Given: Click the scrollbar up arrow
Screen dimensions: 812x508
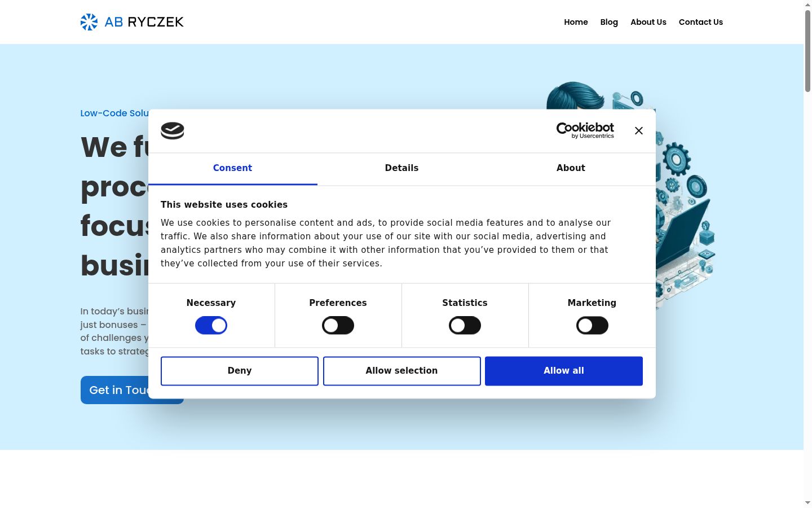Looking at the screenshot, I should click(x=807, y=4).
